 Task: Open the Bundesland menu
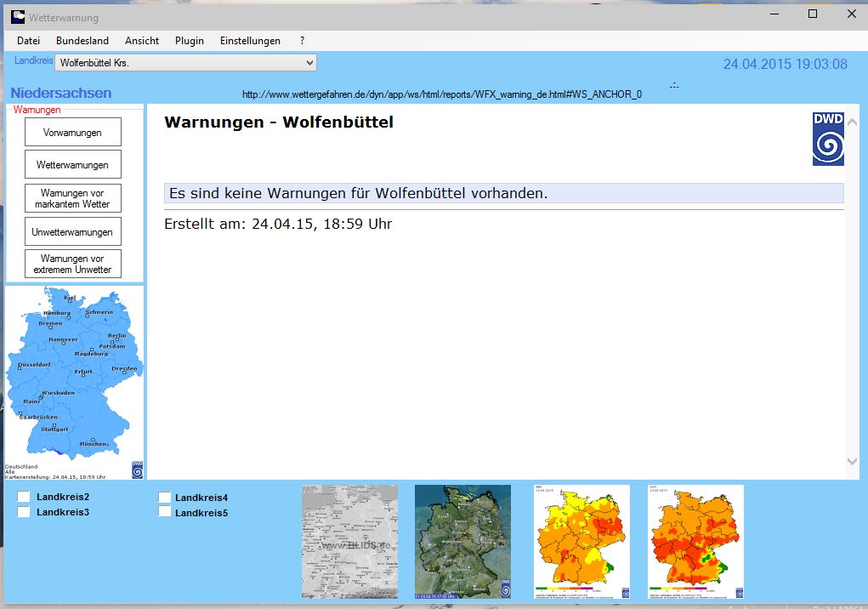tap(82, 41)
